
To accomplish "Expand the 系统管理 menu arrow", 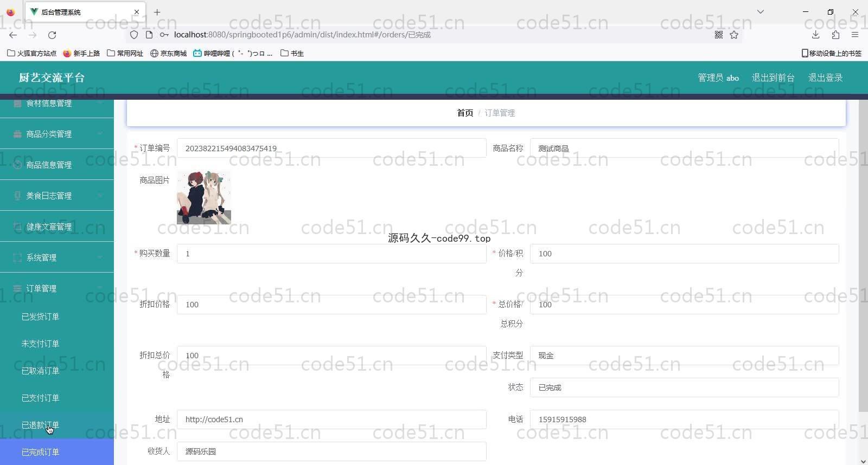I will pos(100,257).
